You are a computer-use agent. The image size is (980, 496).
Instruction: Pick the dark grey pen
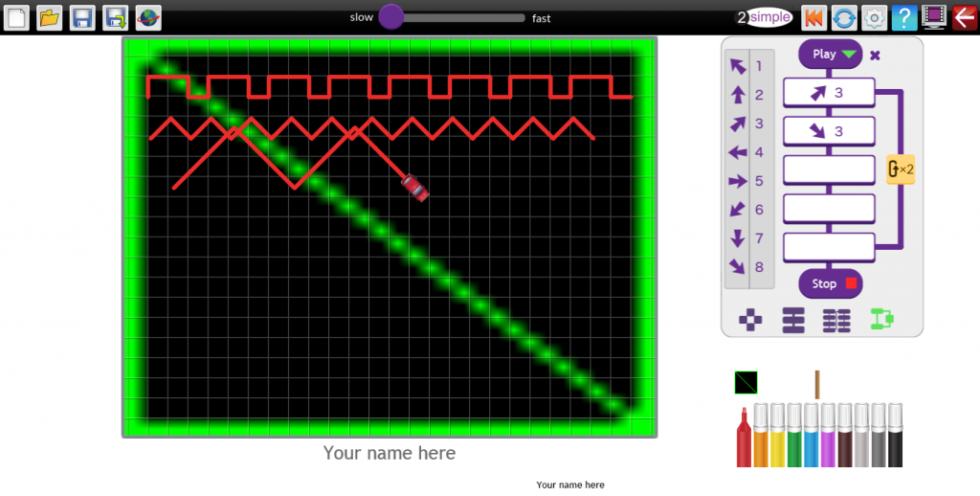tap(879, 436)
